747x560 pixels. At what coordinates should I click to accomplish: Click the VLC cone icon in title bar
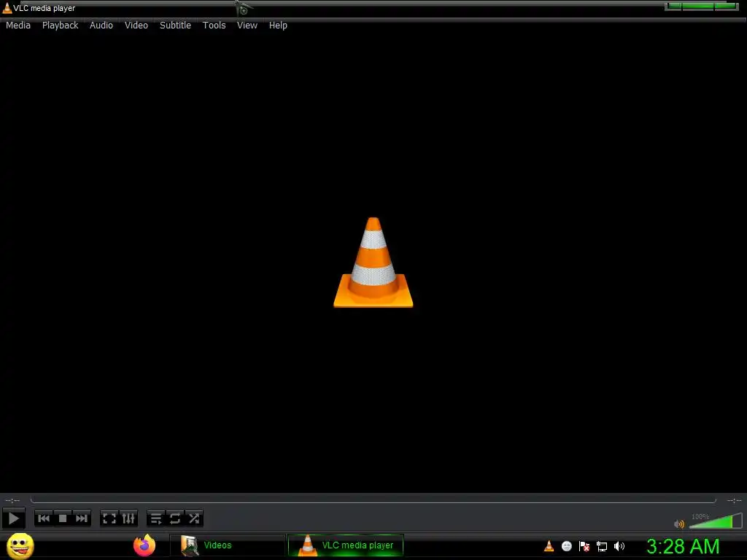click(7, 8)
